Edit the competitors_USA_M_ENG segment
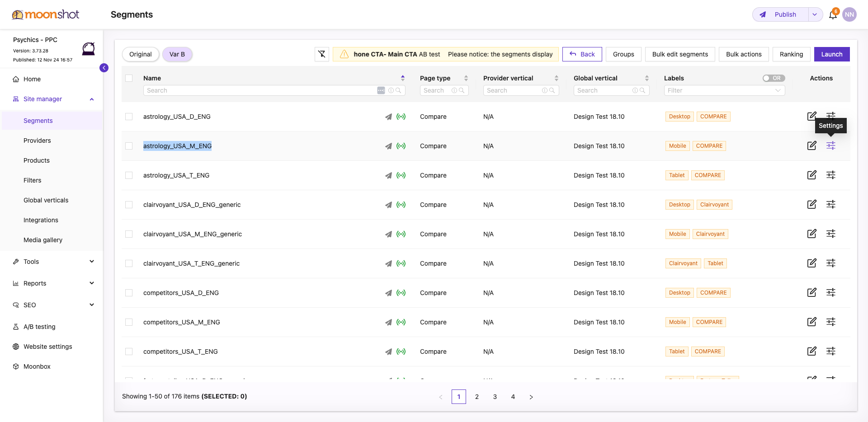This screenshot has height=422, width=868. coord(812,322)
